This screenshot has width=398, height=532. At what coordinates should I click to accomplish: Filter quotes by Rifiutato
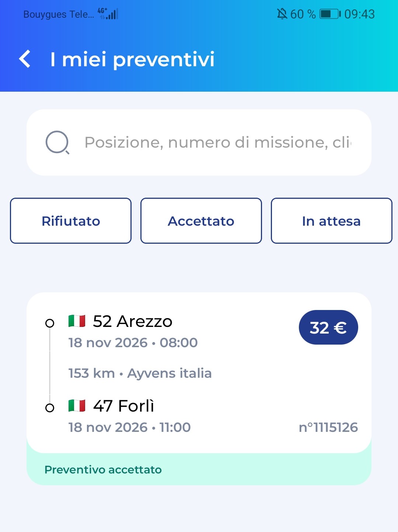pyautogui.click(x=71, y=221)
